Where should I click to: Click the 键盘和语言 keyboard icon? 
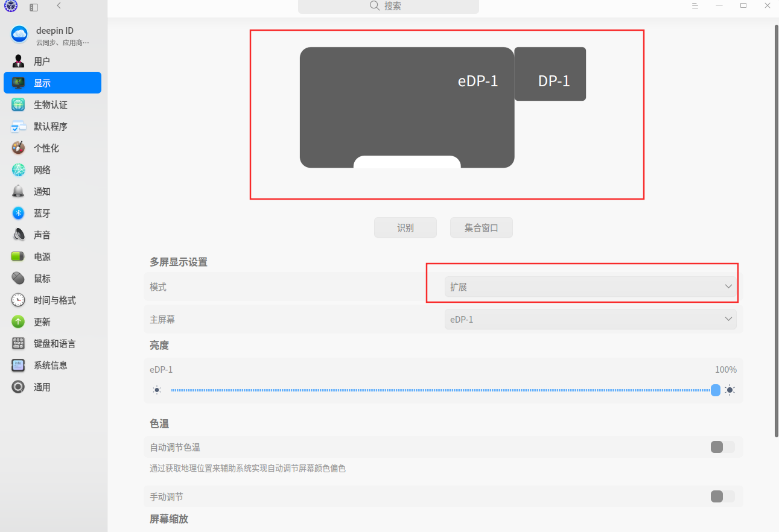18,343
